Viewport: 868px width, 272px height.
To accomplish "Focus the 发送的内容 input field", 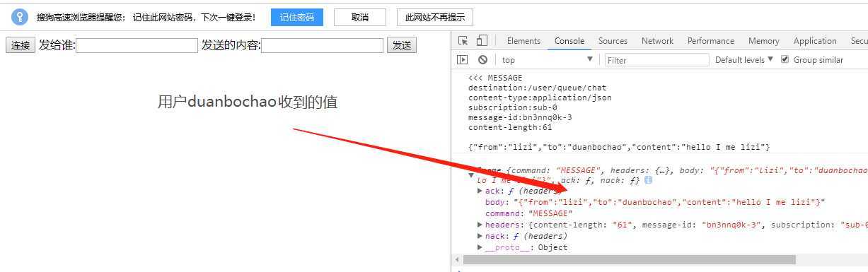I will pyautogui.click(x=322, y=46).
